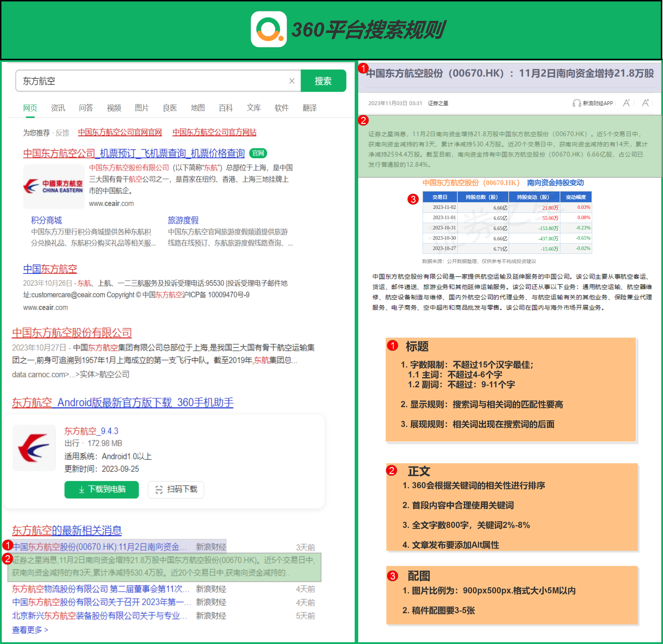This screenshot has height=644, width=663.
Task: Open the 问答 tab
Action: coord(86,108)
